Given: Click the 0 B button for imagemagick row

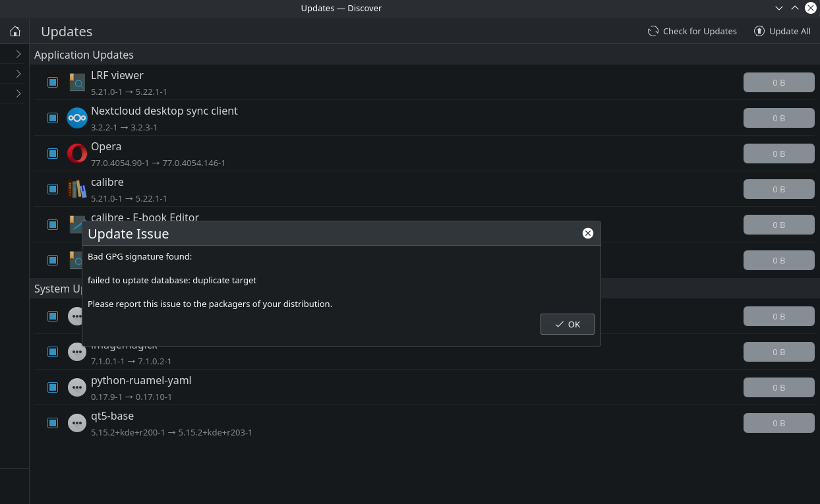Looking at the screenshot, I should [x=779, y=352].
